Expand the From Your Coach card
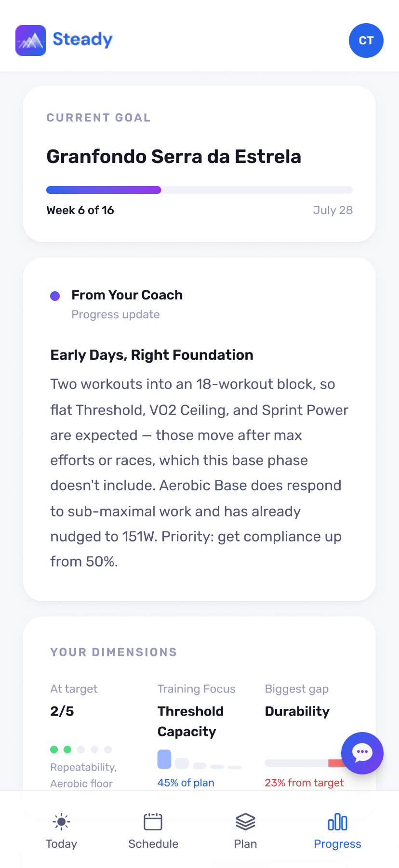Image resolution: width=399 pixels, height=868 pixels. click(199, 429)
